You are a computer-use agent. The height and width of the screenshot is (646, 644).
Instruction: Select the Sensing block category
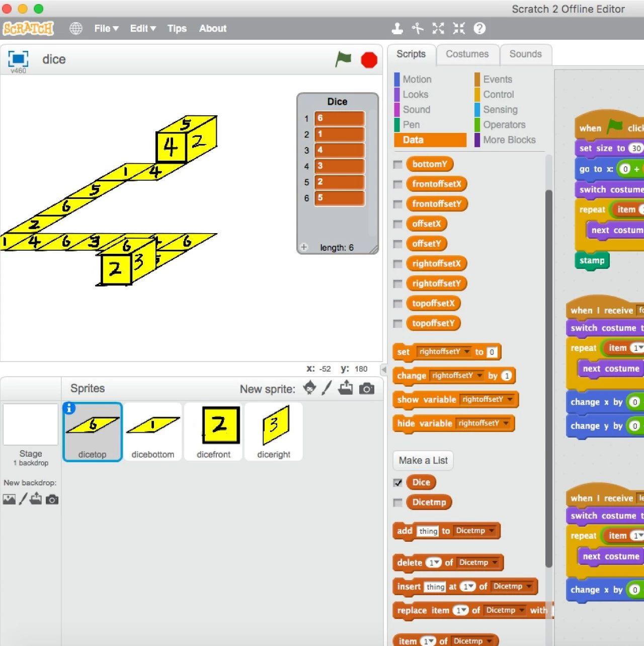pyautogui.click(x=500, y=110)
